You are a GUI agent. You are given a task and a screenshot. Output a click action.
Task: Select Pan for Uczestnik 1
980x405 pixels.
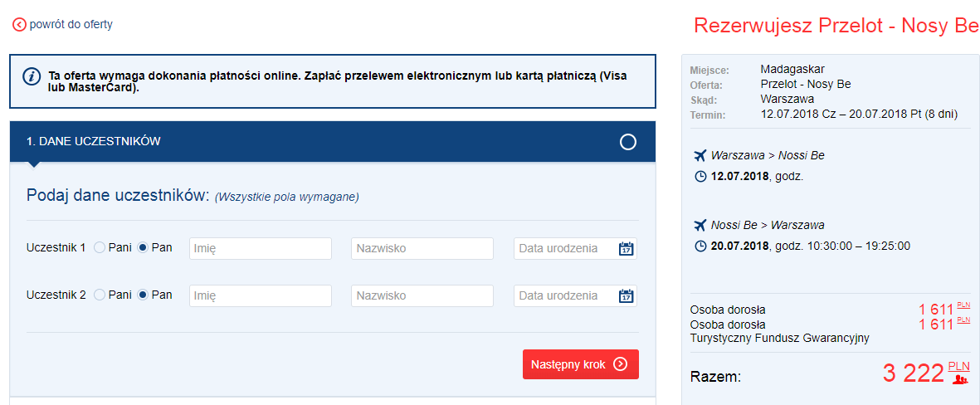(x=143, y=248)
